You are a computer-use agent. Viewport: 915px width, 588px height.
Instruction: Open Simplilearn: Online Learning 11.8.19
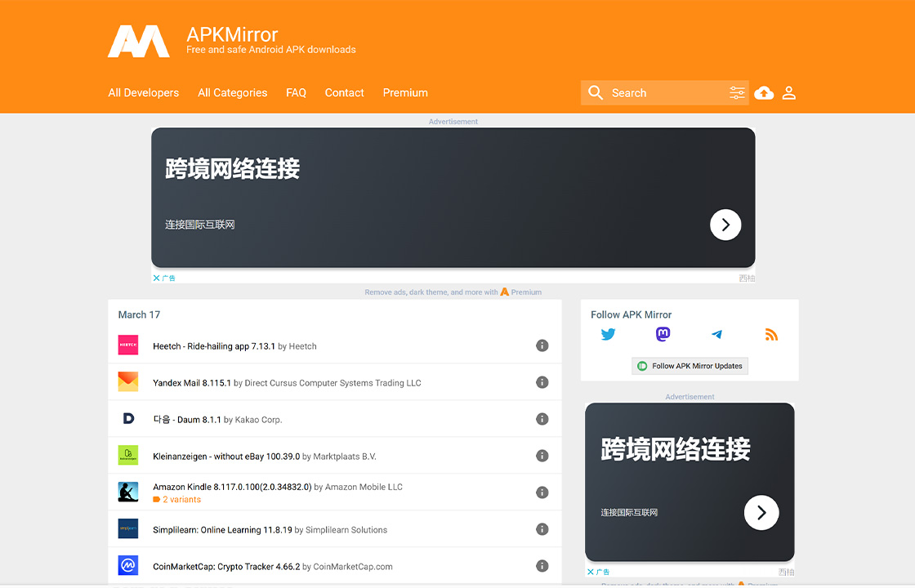tap(222, 530)
